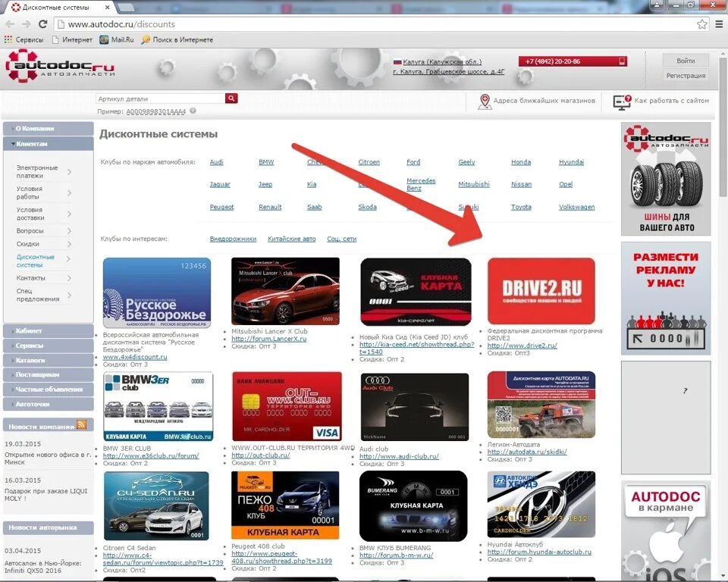Reload the page with refresh icon

tap(42, 24)
